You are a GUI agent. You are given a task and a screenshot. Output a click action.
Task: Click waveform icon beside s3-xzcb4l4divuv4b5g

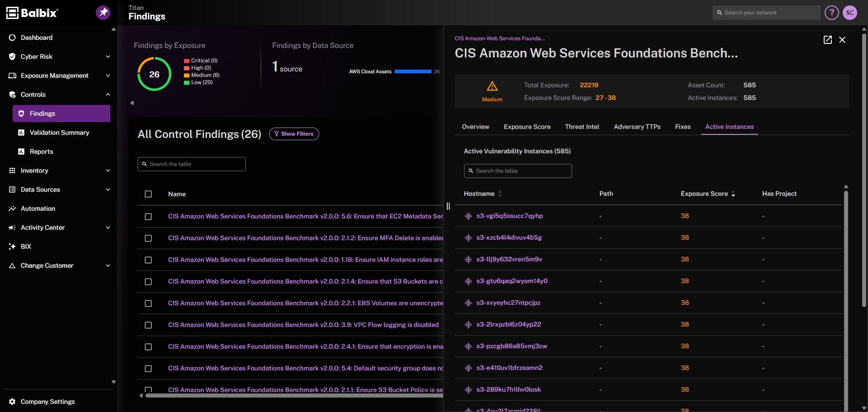tap(468, 238)
